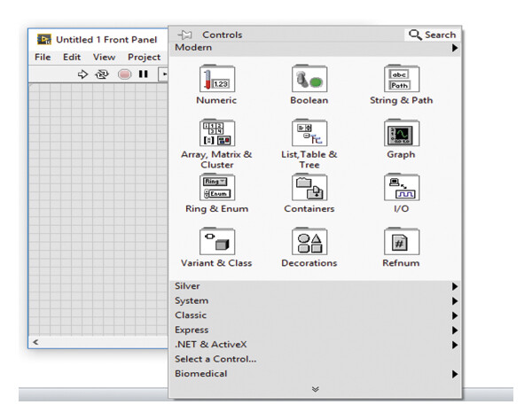Open the Graph controls palette
The width and height of the screenshot is (532, 420).
click(402, 133)
